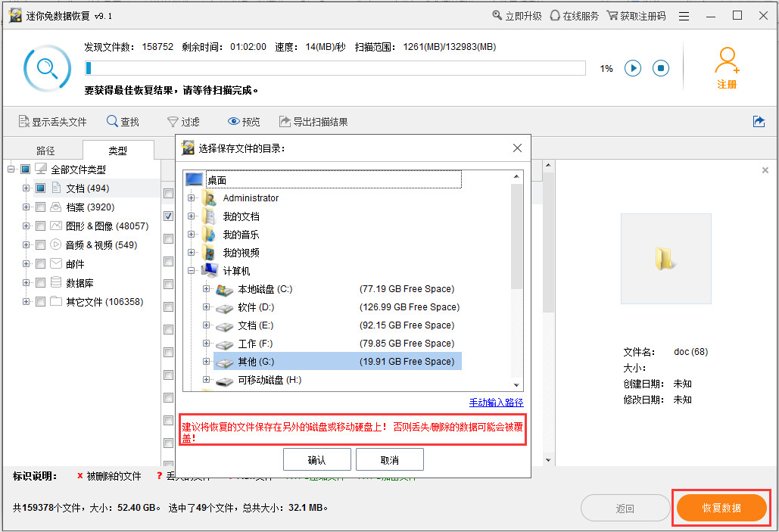The image size is (779, 532).
Task: Click the folder preview thumbnail
Action: click(x=665, y=258)
